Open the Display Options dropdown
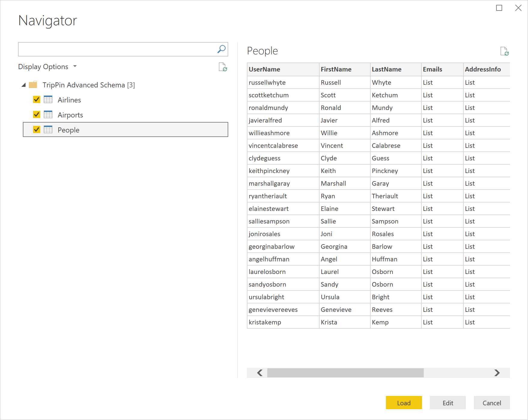The width and height of the screenshot is (528, 420). pyautogui.click(x=75, y=66)
